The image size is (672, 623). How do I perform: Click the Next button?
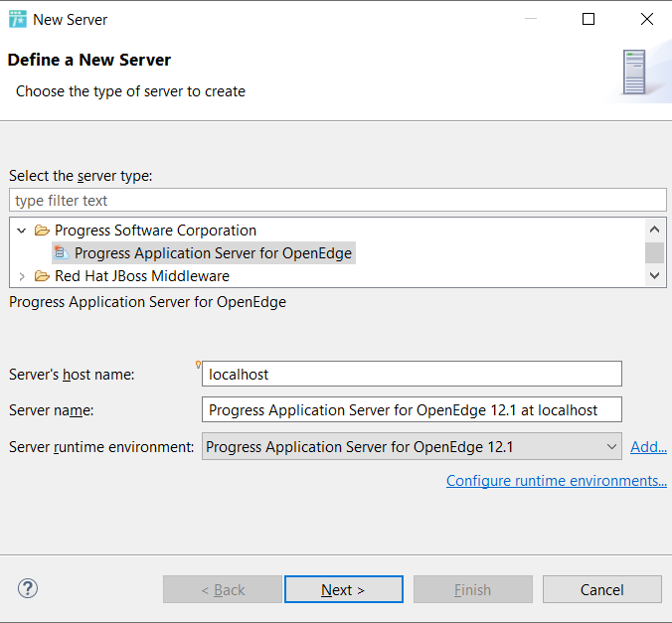[344, 589]
